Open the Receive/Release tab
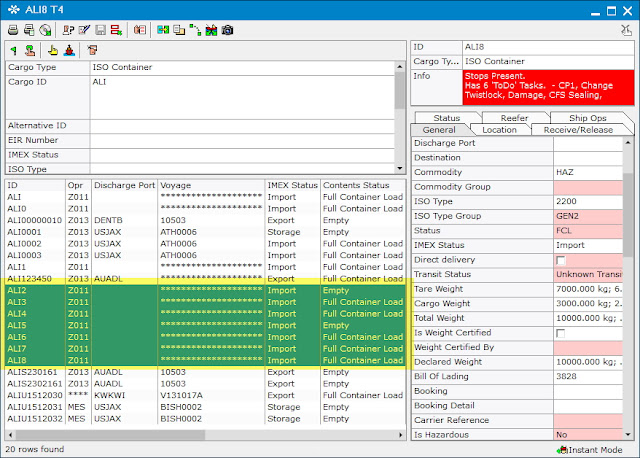The image size is (640, 458). point(578,130)
